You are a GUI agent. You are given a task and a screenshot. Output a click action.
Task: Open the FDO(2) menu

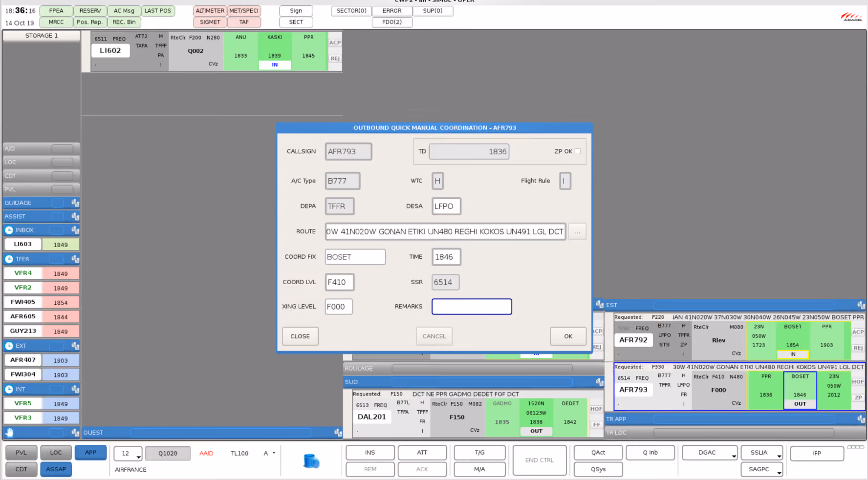(x=392, y=22)
